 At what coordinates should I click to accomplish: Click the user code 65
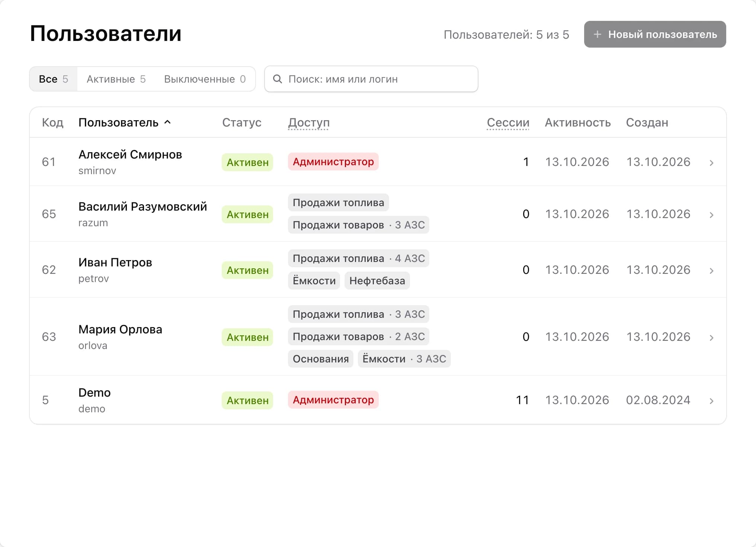pos(49,214)
